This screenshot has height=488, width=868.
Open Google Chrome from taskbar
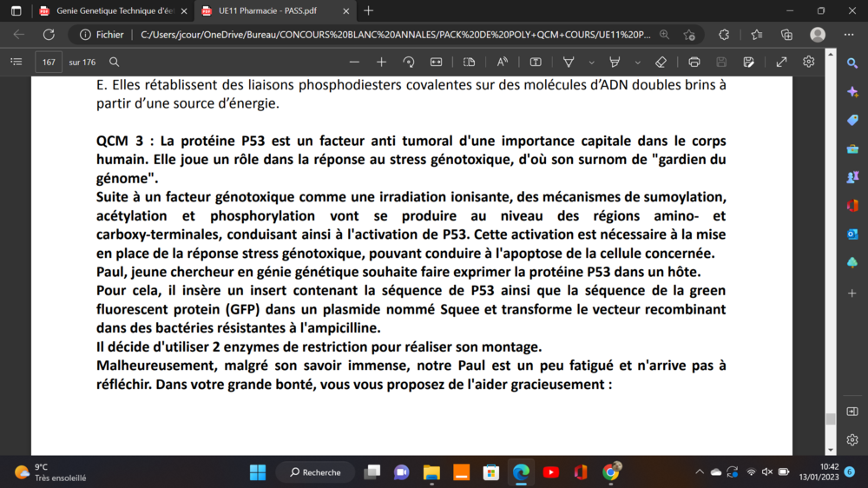610,472
